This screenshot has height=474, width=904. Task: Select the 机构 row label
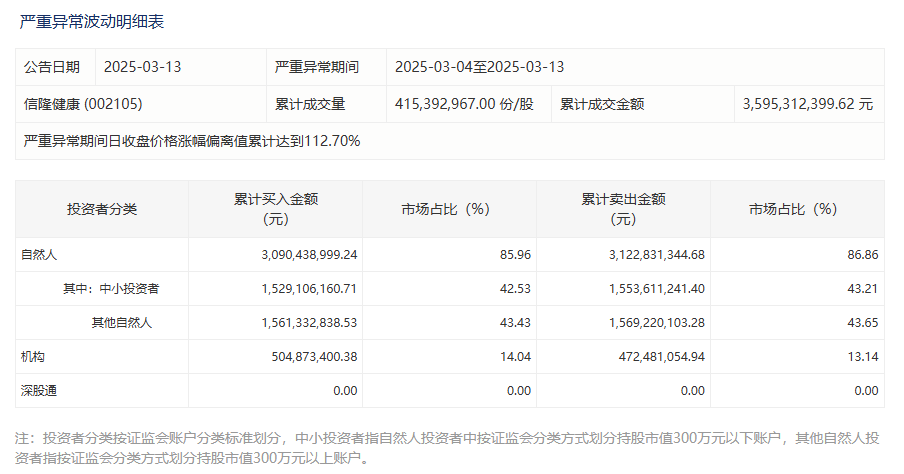click(x=33, y=357)
